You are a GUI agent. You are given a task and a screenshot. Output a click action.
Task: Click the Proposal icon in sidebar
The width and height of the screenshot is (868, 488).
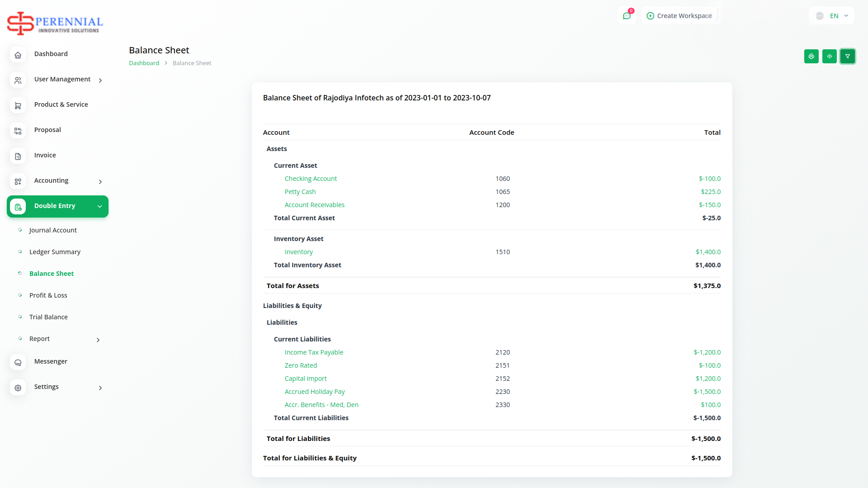(x=18, y=131)
